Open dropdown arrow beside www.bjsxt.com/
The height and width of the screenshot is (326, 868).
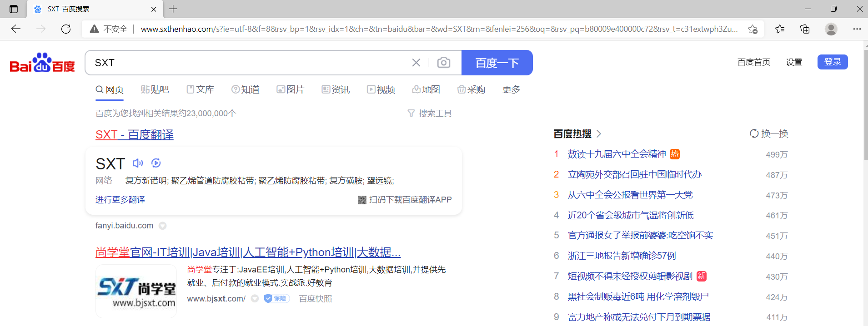[255, 298]
